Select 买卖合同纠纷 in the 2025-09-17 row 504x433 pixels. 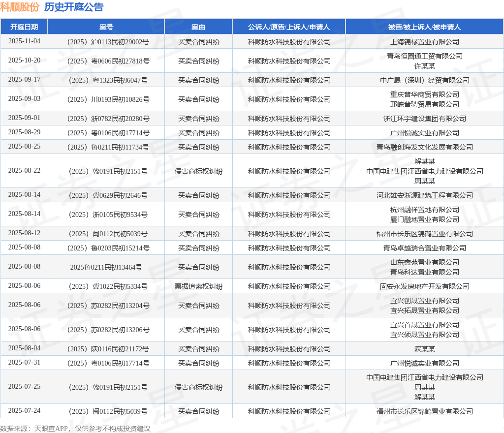click(x=198, y=80)
